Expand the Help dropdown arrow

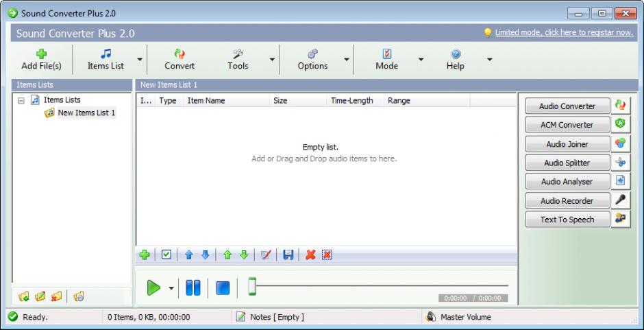pyautogui.click(x=490, y=60)
